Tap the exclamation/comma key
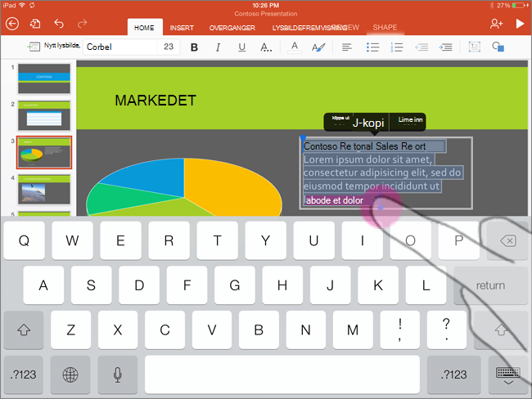This screenshot has height=399, width=532. [399, 330]
